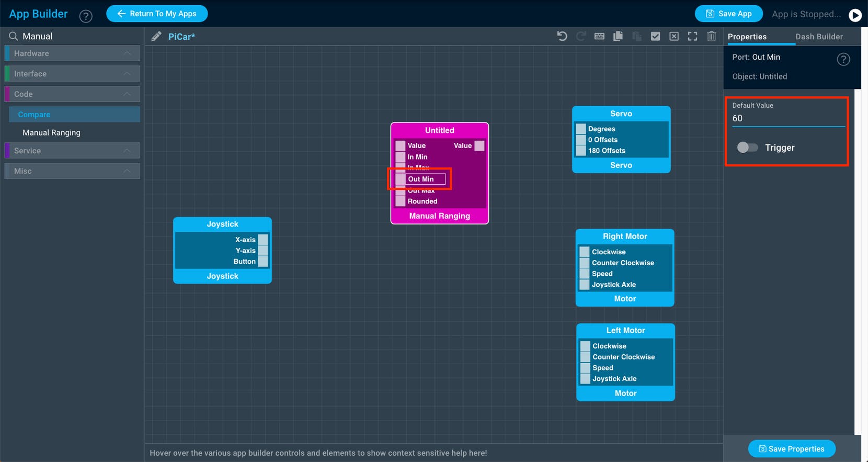
Task: Click the Rounded input port square
Action: click(401, 201)
